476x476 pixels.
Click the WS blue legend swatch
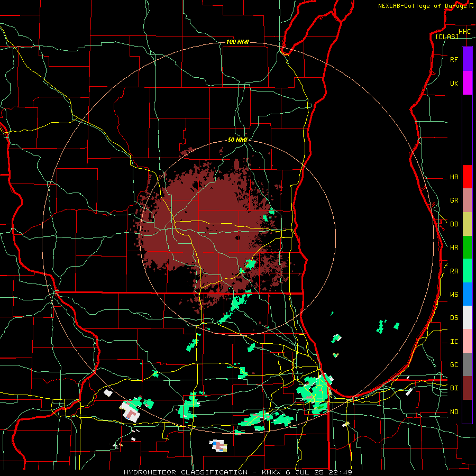click(x=467, y=294)
